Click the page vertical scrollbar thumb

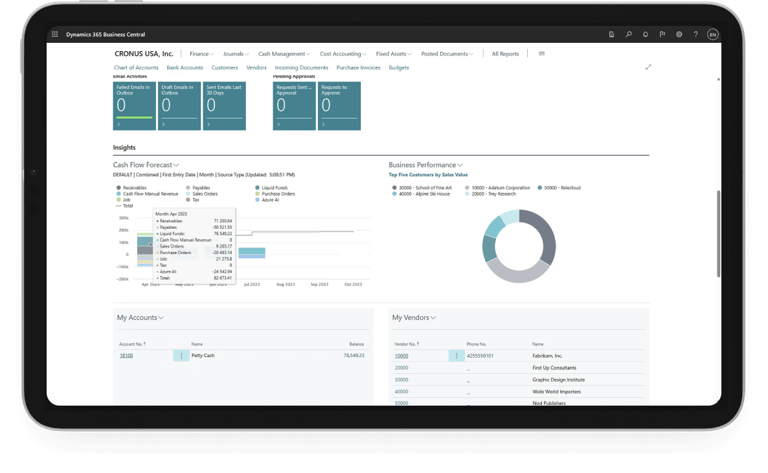(x=718, y=234)
